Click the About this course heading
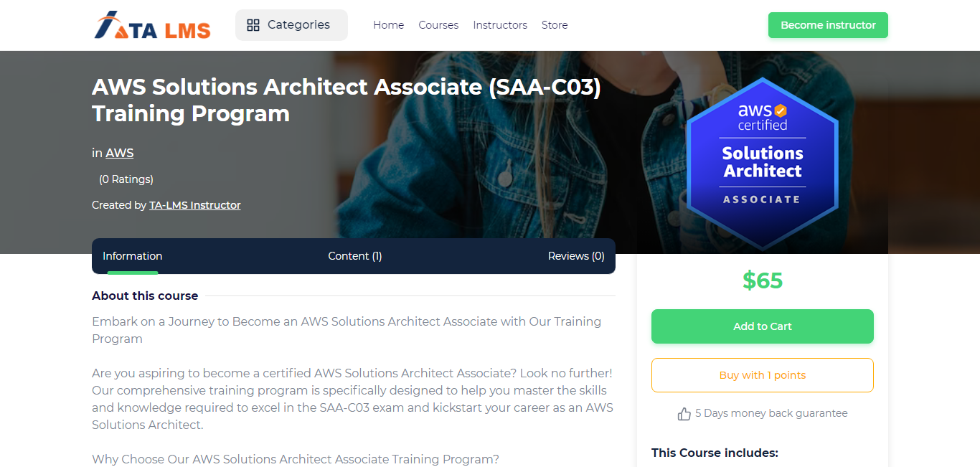 [145, 296]
